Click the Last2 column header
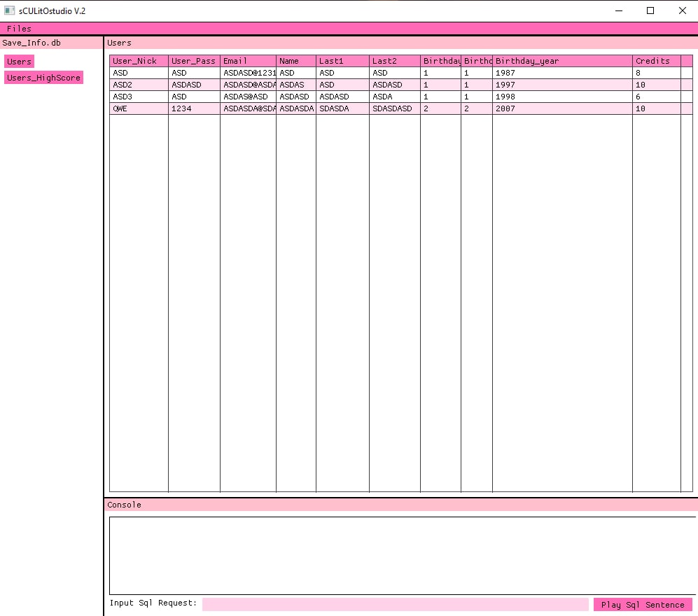The width and height of the screenshot is (698, 616). pyautogui.click(x=394, y=61)
